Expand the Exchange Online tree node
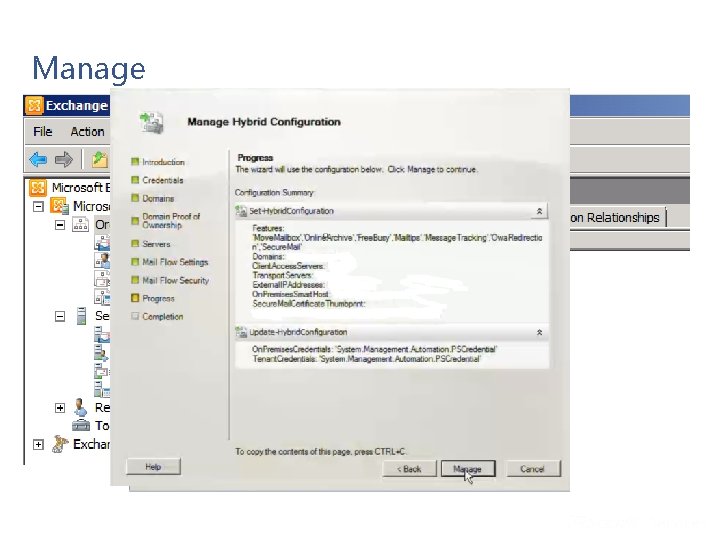 (x=39, y=444)
